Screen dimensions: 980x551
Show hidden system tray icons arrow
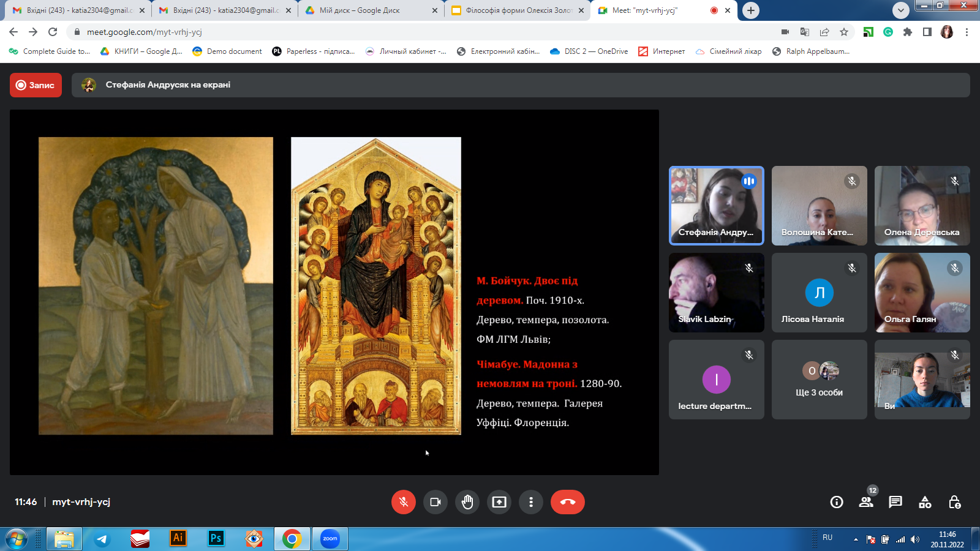pyautogui.click(x=856, y=539)
